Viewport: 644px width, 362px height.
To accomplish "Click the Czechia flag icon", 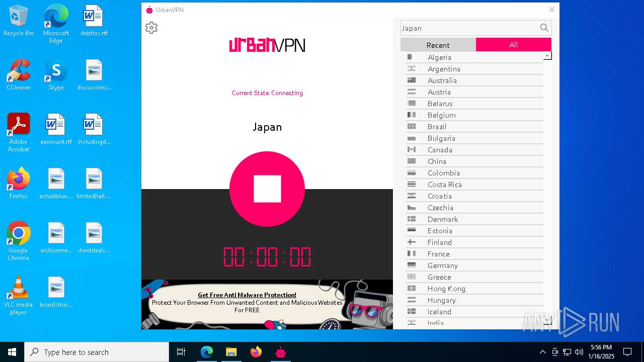I will (412, 207).
